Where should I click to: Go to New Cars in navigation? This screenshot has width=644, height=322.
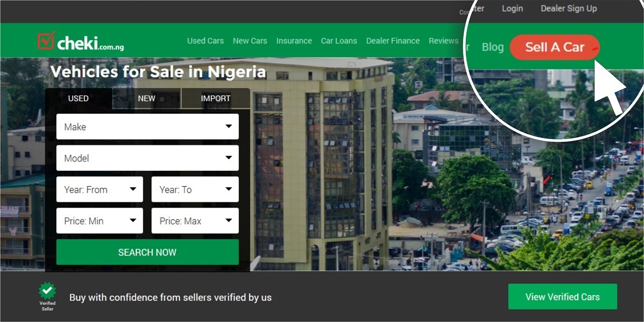[250, 41]
